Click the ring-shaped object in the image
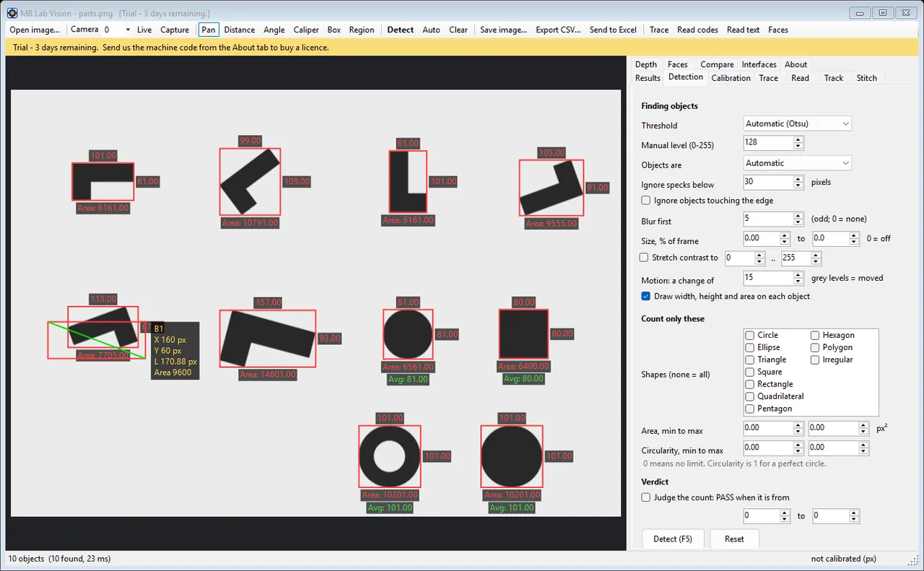Viewport: 924px width, 571px height. click(x=390, y=456)
